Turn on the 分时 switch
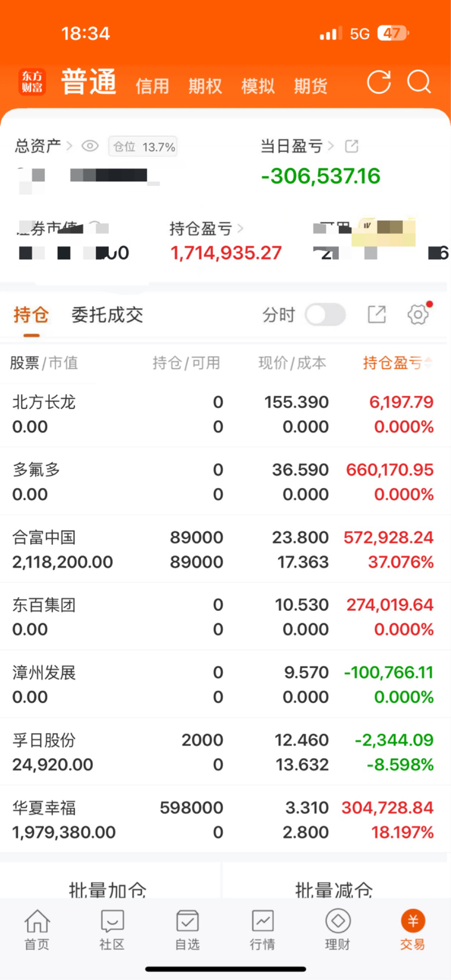Viewport: 451px width, 980px height. [325, 315]
